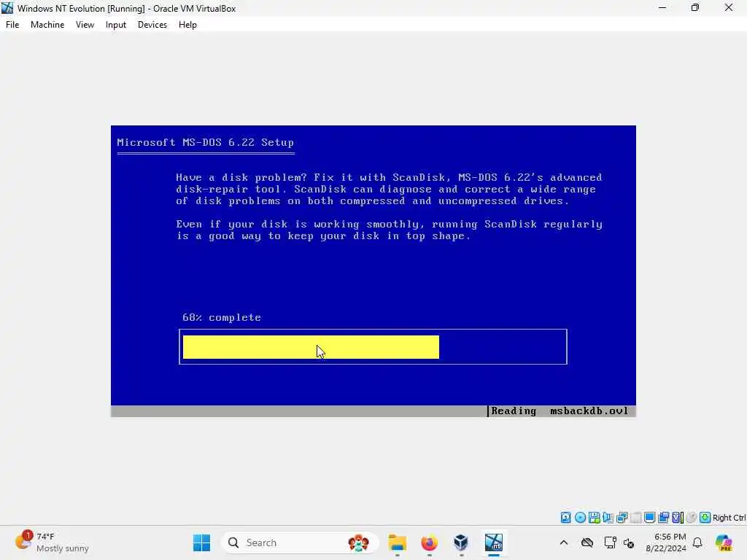The image size is (747, 560).
Task: Click the hard disk activity status icon
Action: (565, 518)
